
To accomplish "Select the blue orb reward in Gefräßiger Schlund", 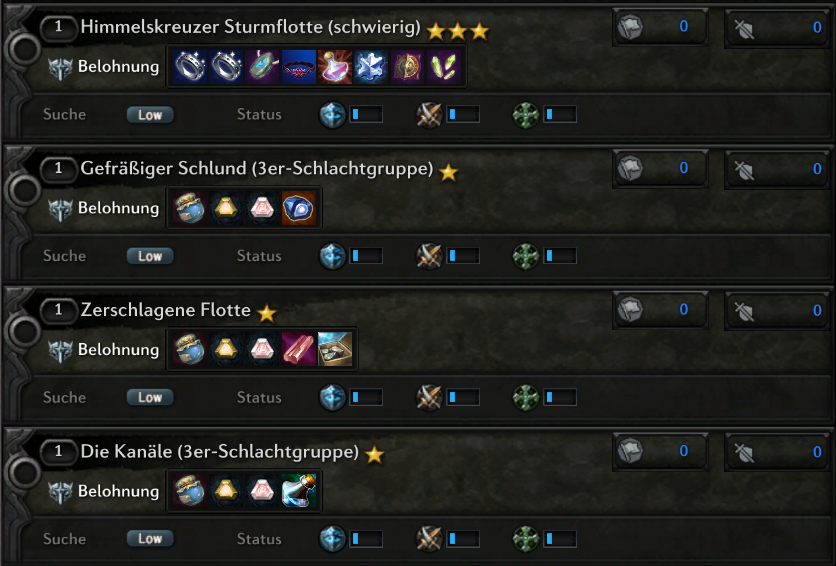I will pos(298,208).
